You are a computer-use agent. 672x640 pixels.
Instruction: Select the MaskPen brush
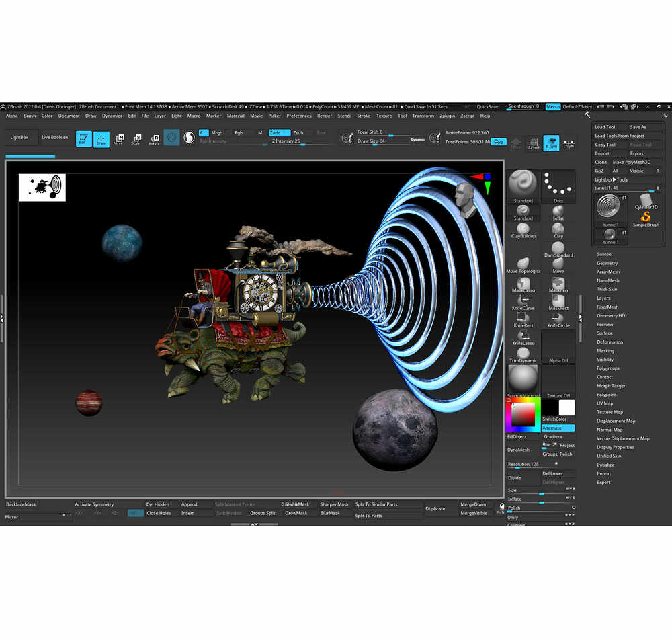pyautogui.click(x=558, y=284)
